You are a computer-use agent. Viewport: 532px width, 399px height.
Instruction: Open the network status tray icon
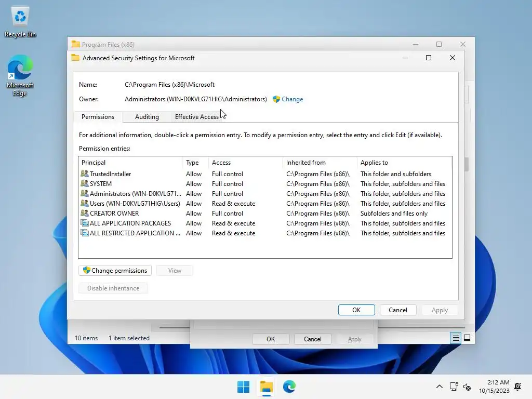[454, 387]
